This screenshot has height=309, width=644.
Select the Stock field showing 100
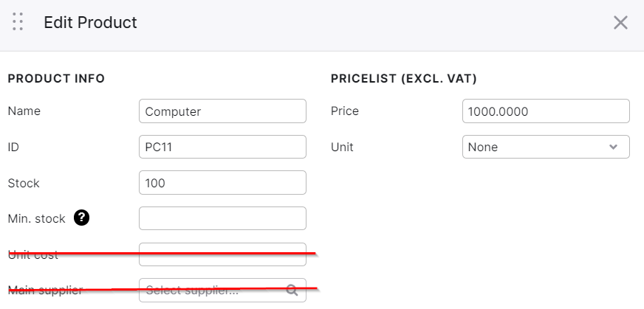tap(222, 183)
